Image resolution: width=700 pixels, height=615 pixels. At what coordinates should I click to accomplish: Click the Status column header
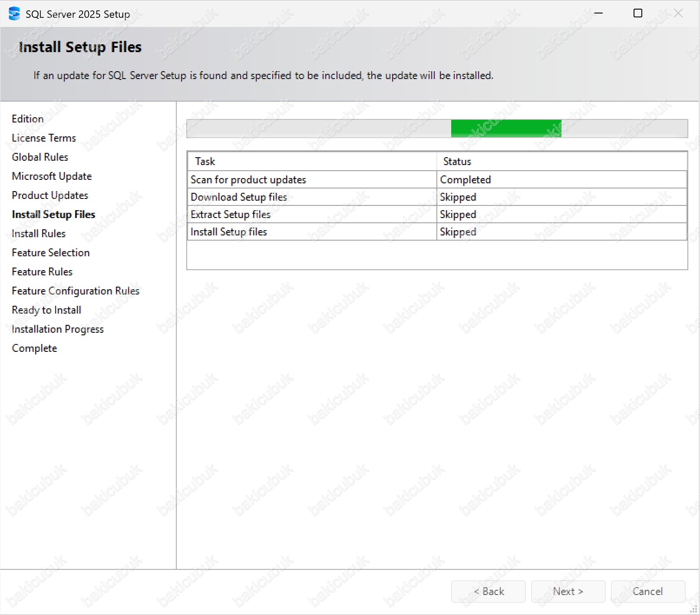click(x=562, y=162)
